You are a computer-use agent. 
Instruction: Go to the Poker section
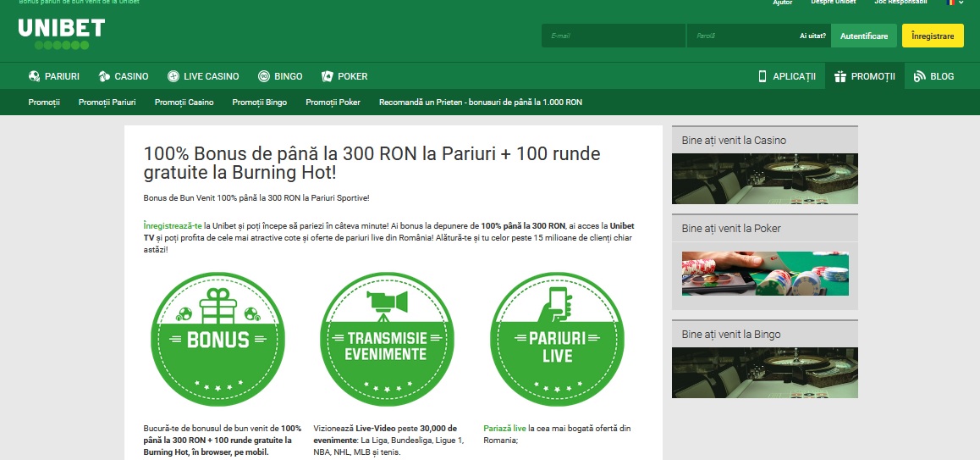[344, 76]
